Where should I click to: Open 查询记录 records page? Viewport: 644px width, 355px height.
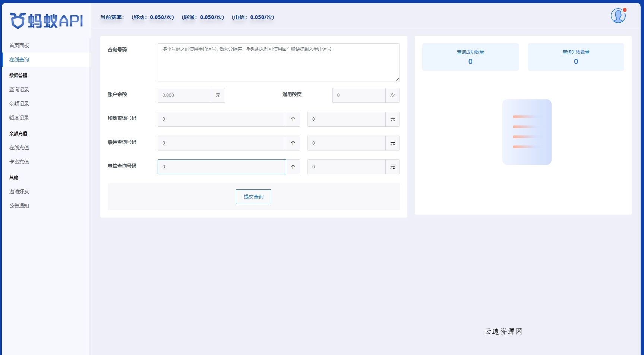[x=19, y=89]
